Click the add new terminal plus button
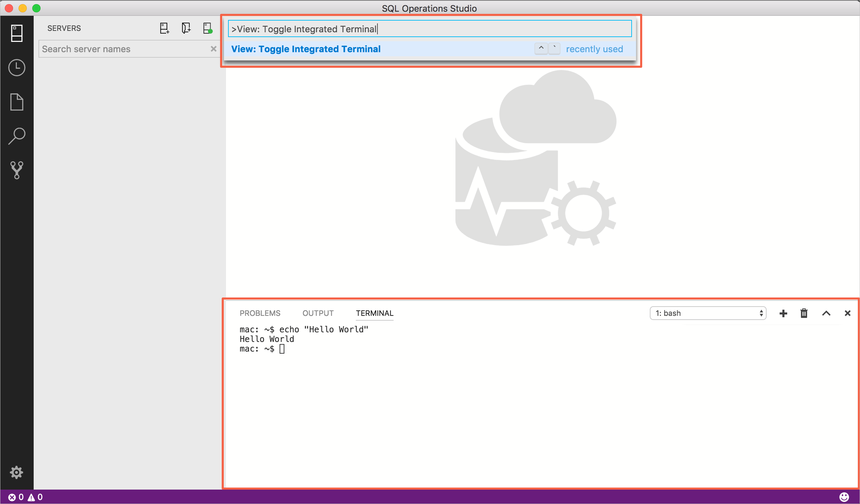The image size is (860, 504). click(x=782, y=313)
